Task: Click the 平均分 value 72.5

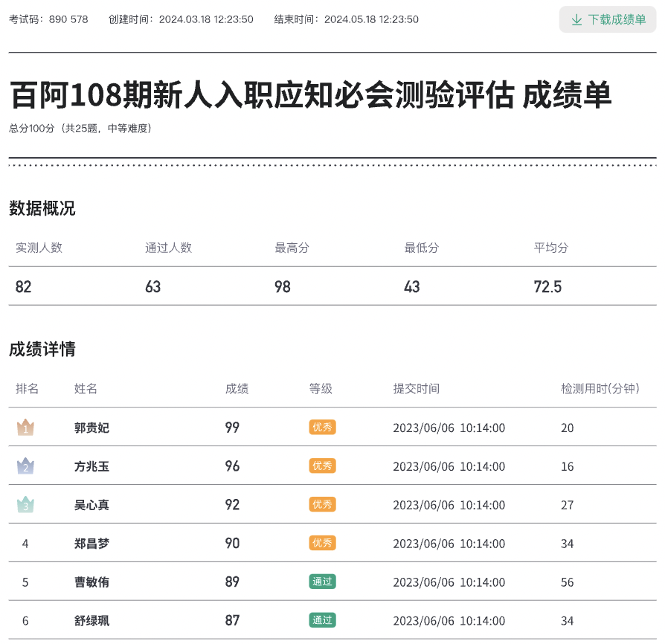Action: click(x=547, y=286)
